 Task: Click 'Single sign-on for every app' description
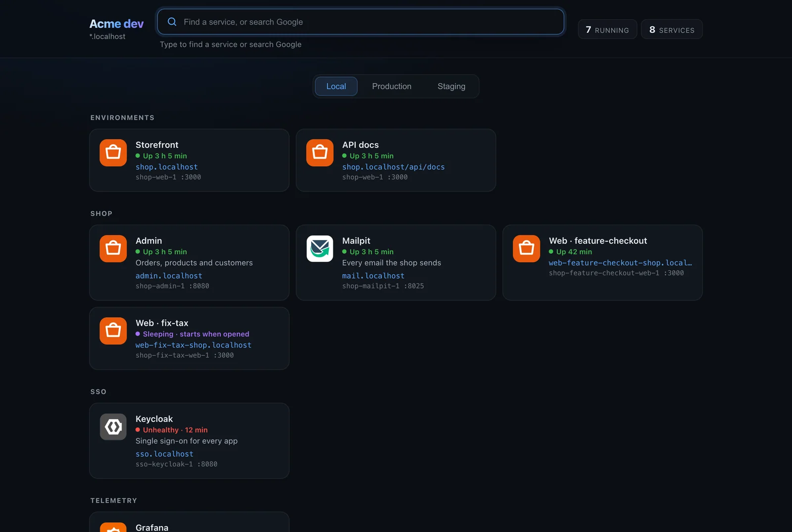point(187,441)
